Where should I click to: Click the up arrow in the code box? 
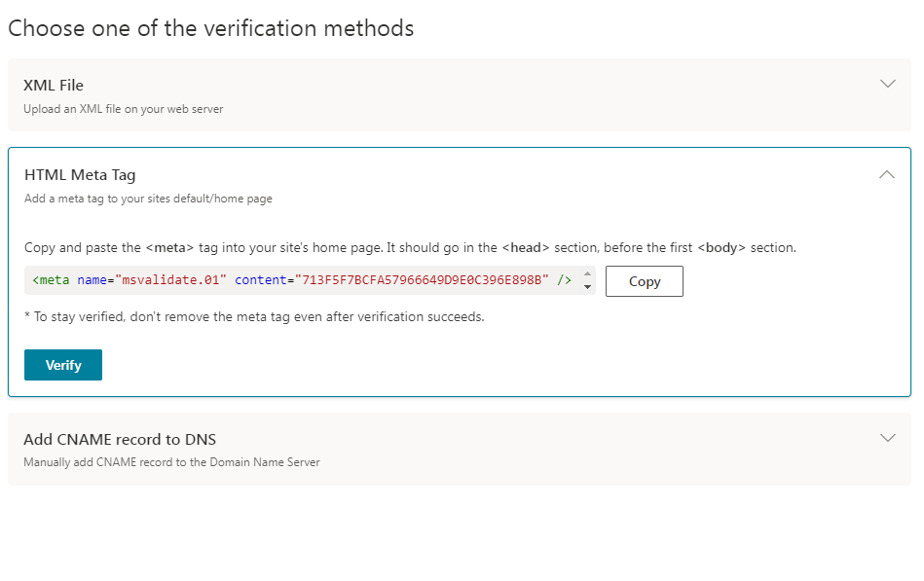587,274
